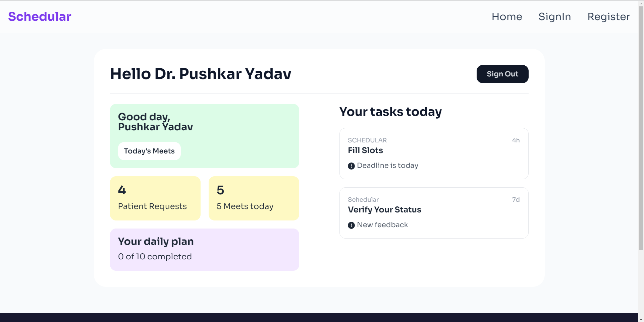
Task: Open the Register nav link
Action: point(608,16)
